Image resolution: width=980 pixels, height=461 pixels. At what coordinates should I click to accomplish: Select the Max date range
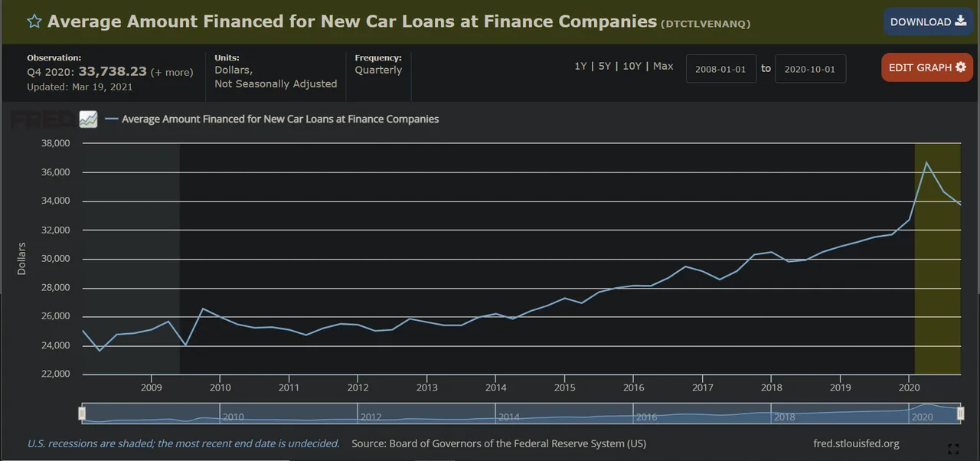pyautogui.click(x=663, y=67)
